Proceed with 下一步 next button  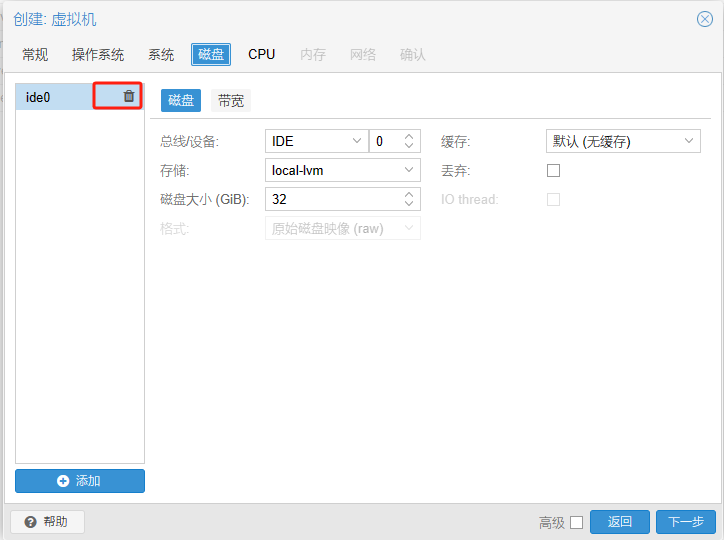click(x=686, y=522)
